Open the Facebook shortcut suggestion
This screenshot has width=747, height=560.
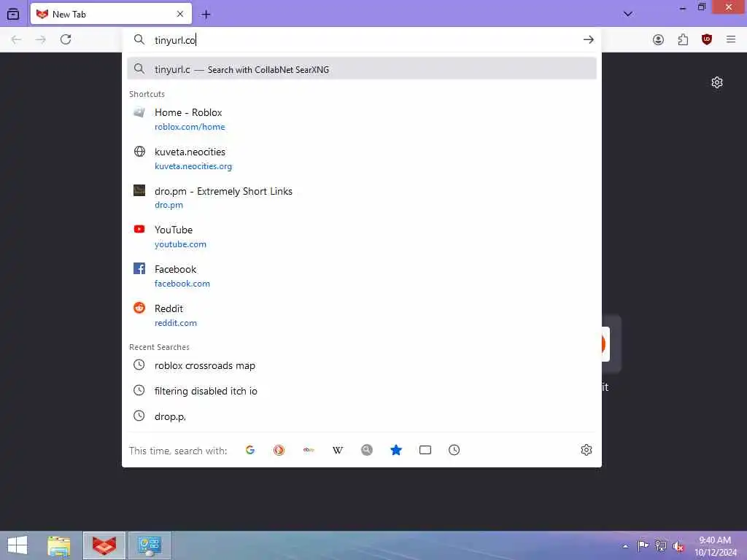coord(362,276)
